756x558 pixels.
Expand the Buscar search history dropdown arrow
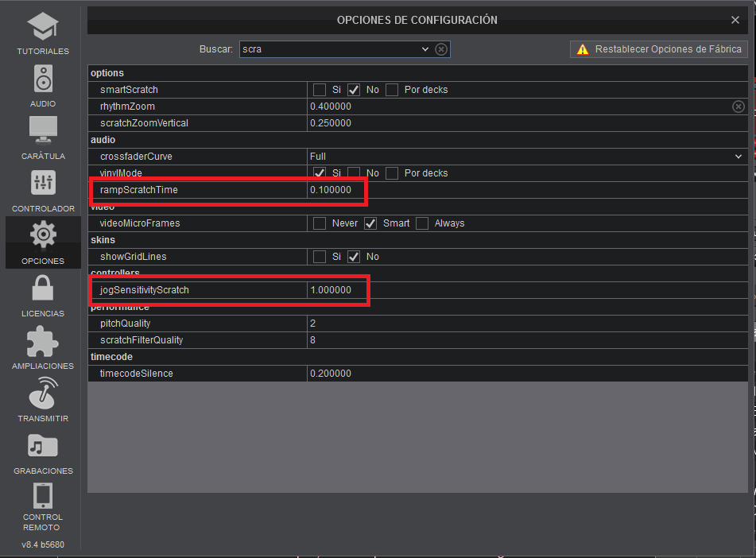click(x=425, y=49)
